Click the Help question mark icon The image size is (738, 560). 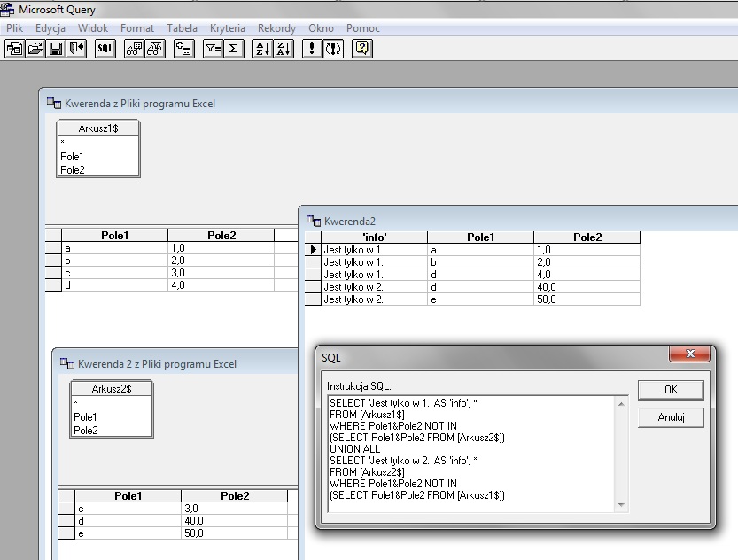(362, 49)
